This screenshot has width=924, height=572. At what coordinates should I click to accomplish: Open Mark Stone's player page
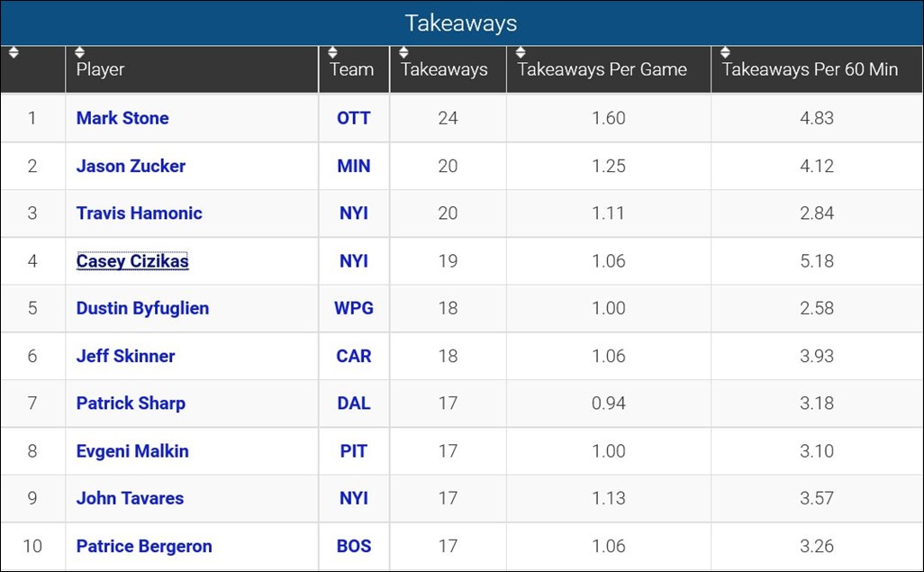point(122,118)
